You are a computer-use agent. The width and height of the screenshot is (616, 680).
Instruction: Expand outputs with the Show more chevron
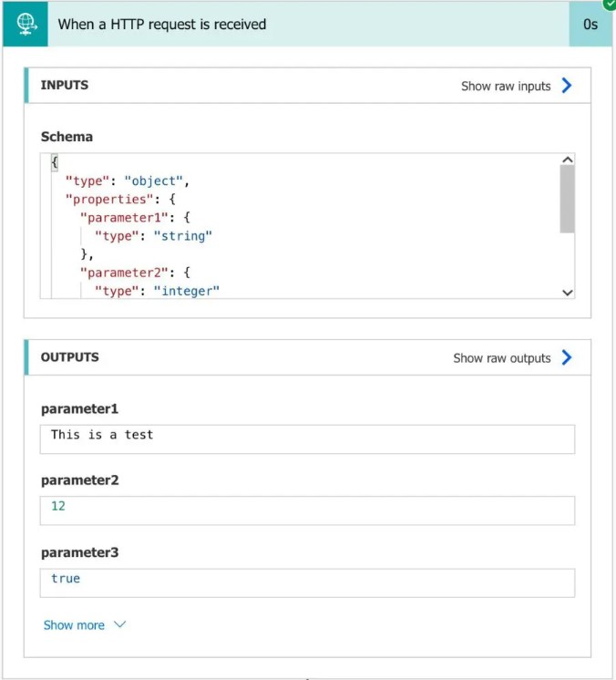pyautogui.click(x=119, y=625)
